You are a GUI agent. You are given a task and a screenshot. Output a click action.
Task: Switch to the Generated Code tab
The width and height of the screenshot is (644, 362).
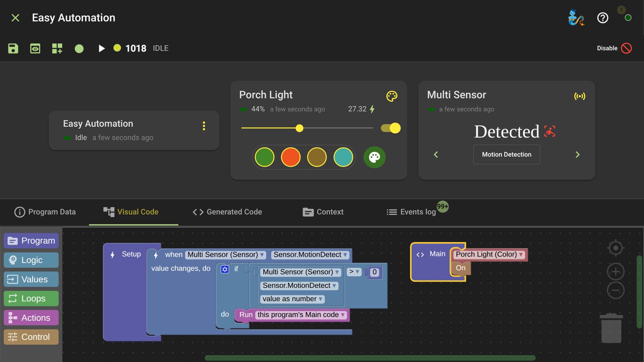(227, 212)
